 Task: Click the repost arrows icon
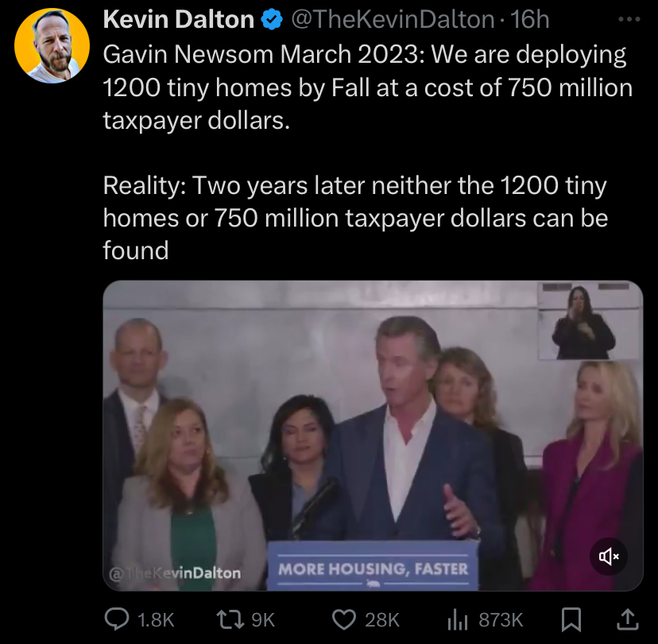coord(230,619)
